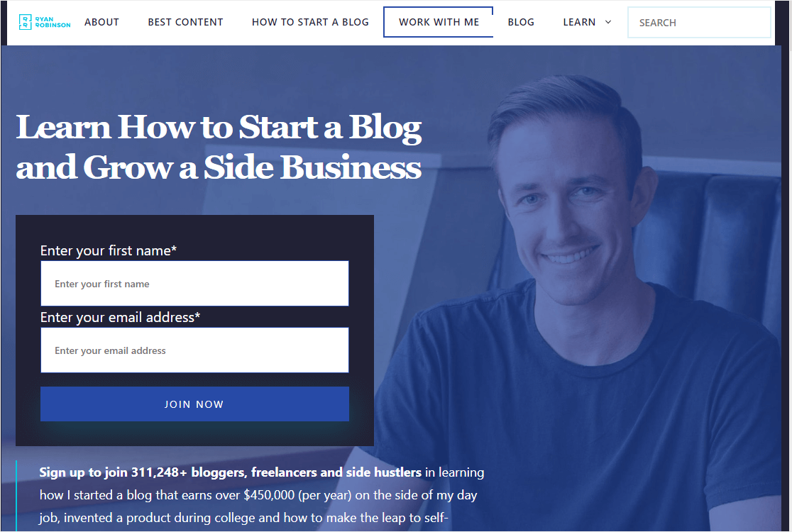Go to Best Content

[185, 22]
